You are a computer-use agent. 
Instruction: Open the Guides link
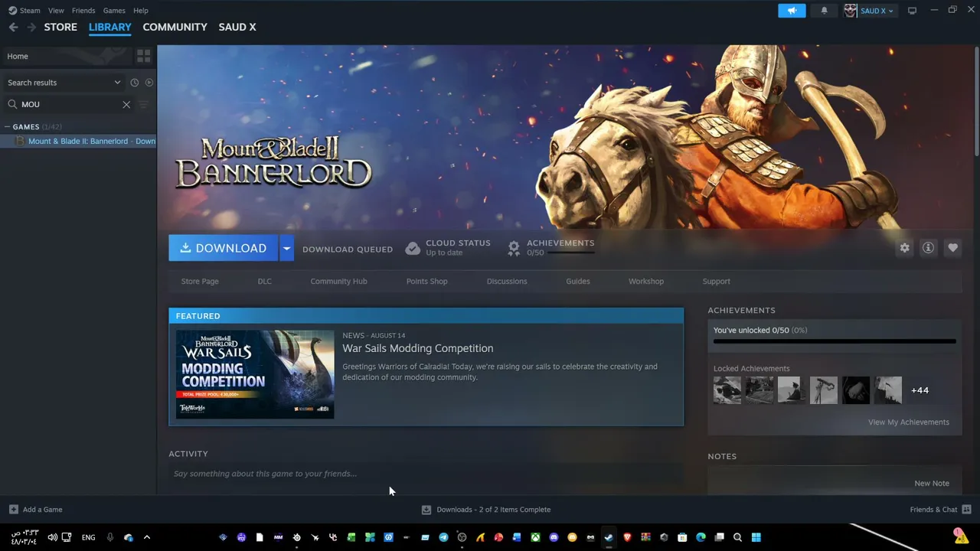578,281
